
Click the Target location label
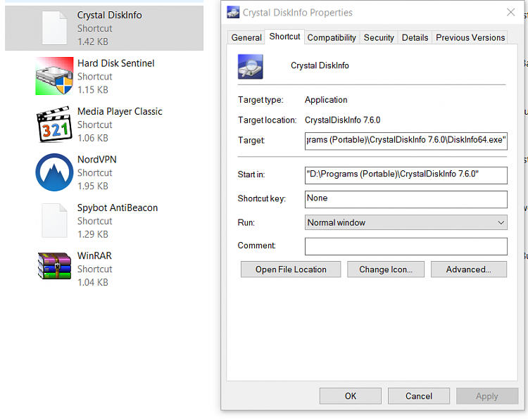click(x=267, y=120)
